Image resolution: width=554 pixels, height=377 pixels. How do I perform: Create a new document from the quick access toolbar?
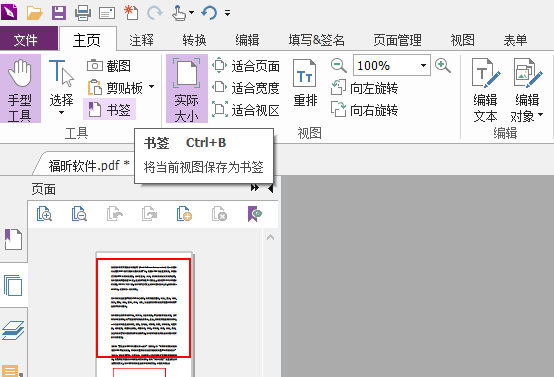131,13
